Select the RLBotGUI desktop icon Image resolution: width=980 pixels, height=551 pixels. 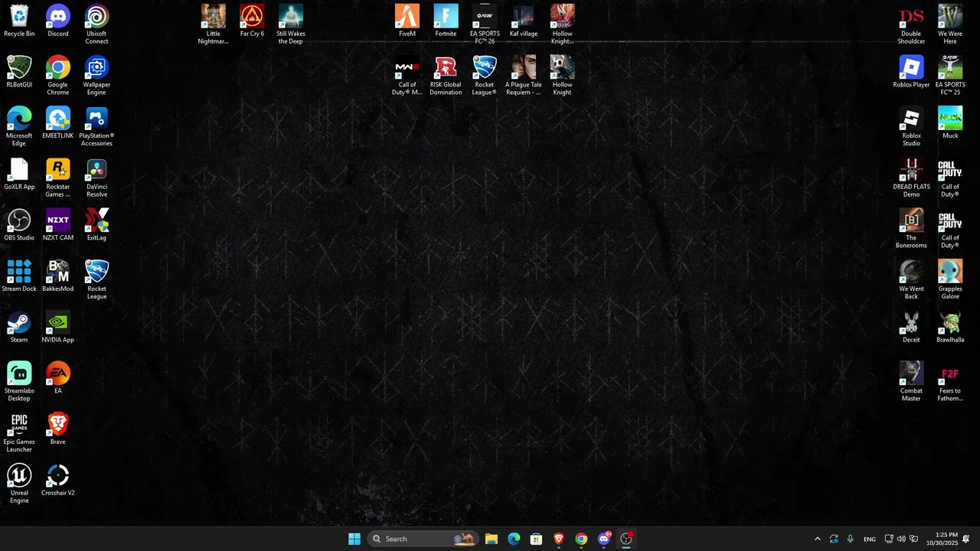pos(19,73)
